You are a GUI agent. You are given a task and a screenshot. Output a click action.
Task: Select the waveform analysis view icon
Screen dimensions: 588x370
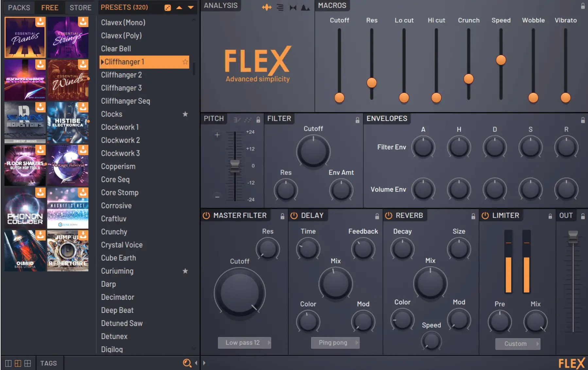point(267,7)
